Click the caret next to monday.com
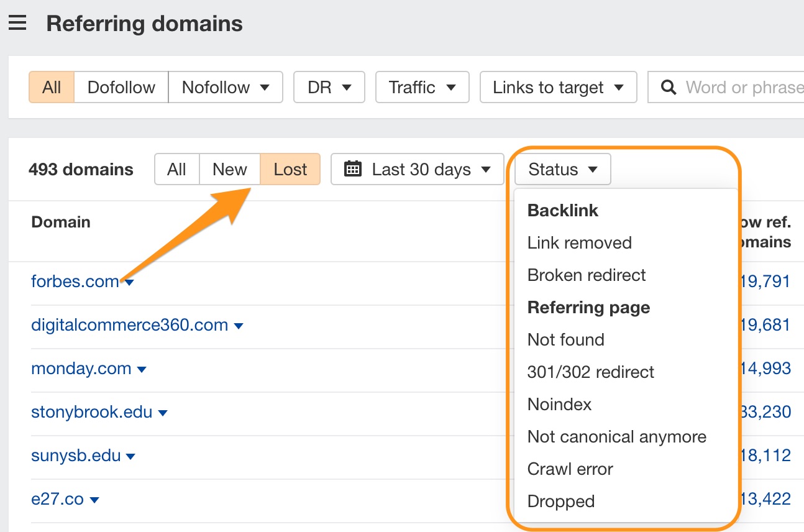 pyautogui.click(x=142, y=370)
